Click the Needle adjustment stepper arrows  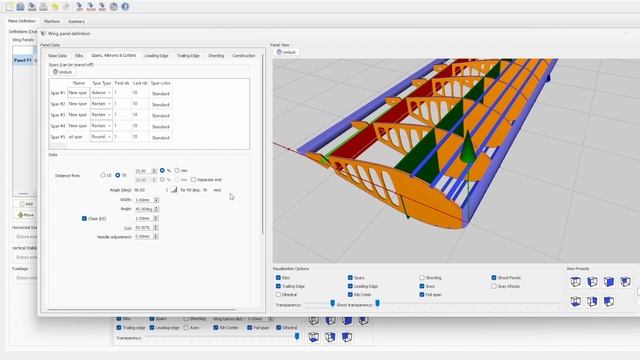point(156,237)
